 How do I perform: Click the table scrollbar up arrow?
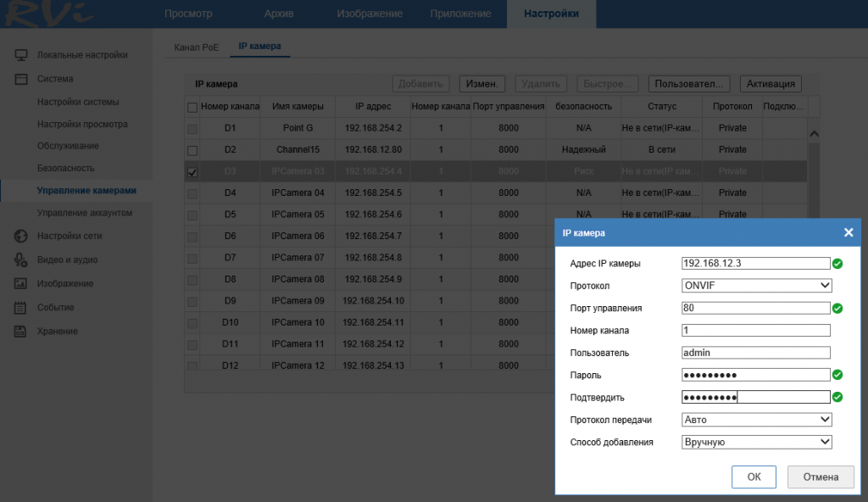(x=815, y=134)
